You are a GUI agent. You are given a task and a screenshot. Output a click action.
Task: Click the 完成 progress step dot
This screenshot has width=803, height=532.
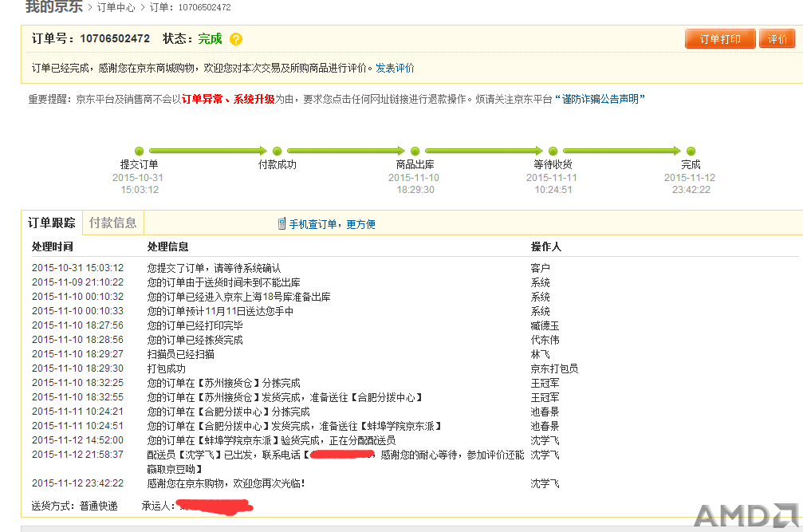pos(691,151)
